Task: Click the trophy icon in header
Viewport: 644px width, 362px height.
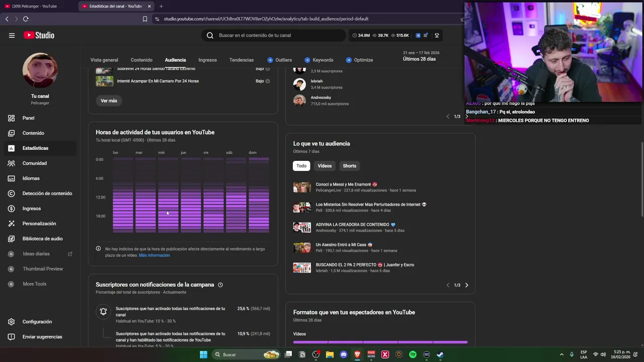Action: (x=437, y=35)
